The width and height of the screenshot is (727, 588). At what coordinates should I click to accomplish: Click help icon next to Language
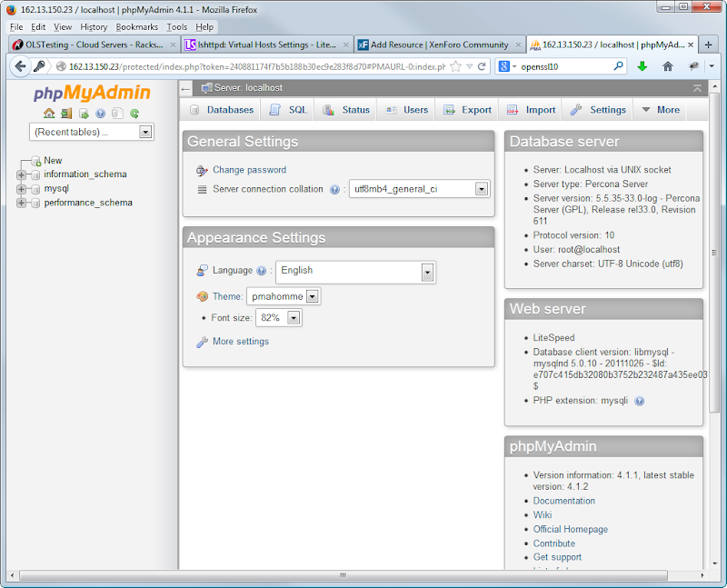click(x=262, y=271)
